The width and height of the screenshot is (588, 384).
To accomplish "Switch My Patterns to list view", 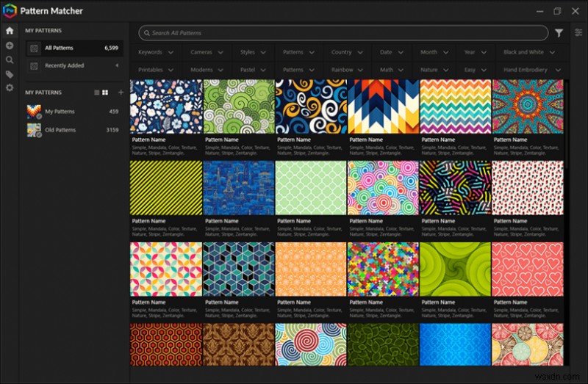I will click(96, 93).
